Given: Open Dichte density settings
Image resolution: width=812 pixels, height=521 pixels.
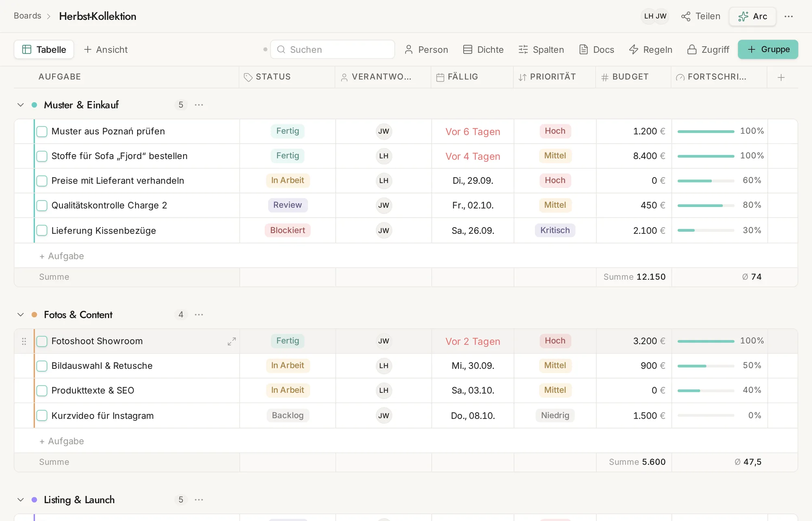Looking at the screenshot, I should (483, 50).
